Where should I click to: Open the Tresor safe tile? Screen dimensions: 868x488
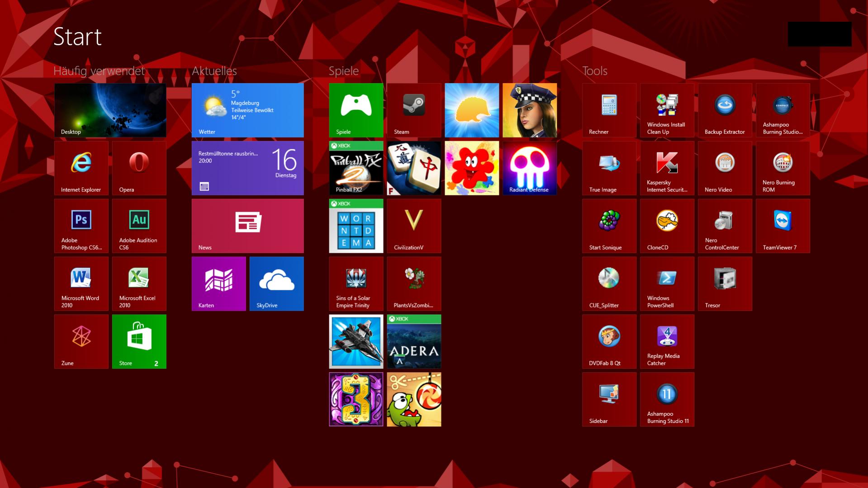725,284
